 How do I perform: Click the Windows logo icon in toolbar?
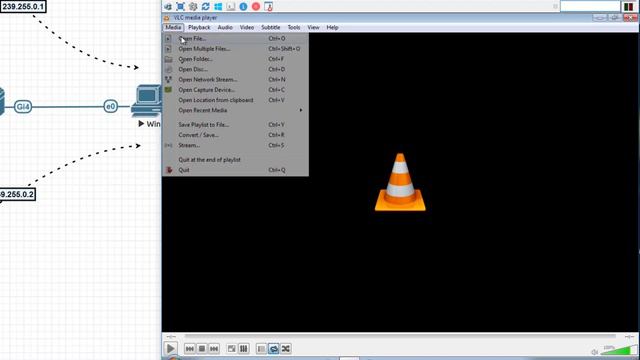tap(218, 7)
